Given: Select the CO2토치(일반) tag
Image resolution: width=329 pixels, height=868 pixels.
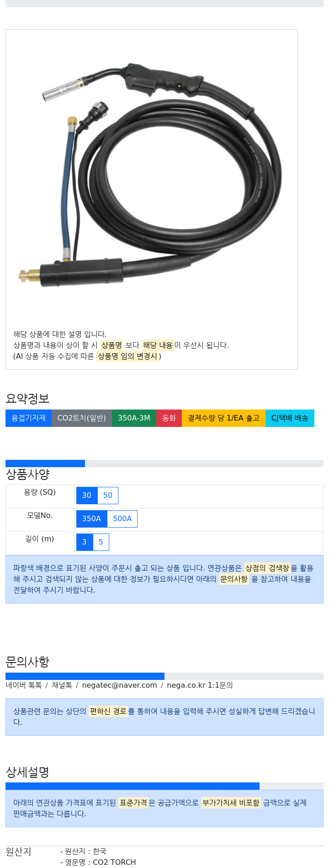Looking at the screenshot, I should tap(82, 418).
